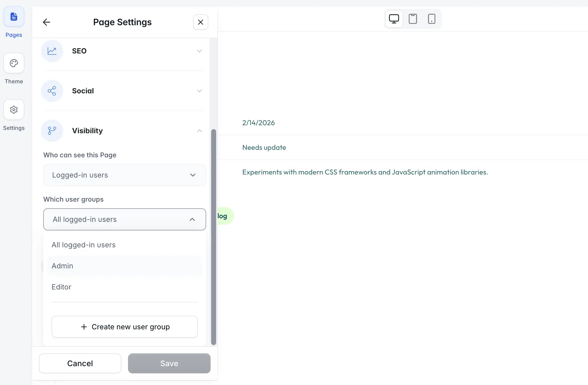Image resolution: width=588 pixels, height=385 pixels.
Task: Click the Social section icon
Action: coord(52,91)
